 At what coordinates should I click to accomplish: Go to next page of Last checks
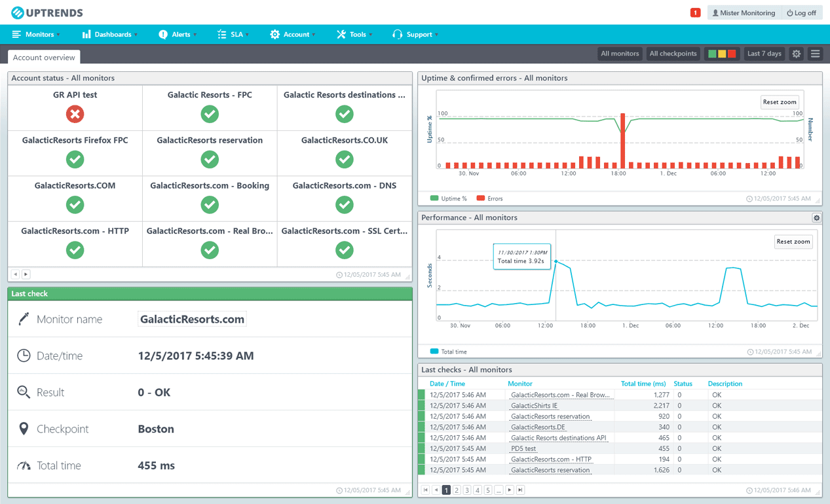(510, 490)
